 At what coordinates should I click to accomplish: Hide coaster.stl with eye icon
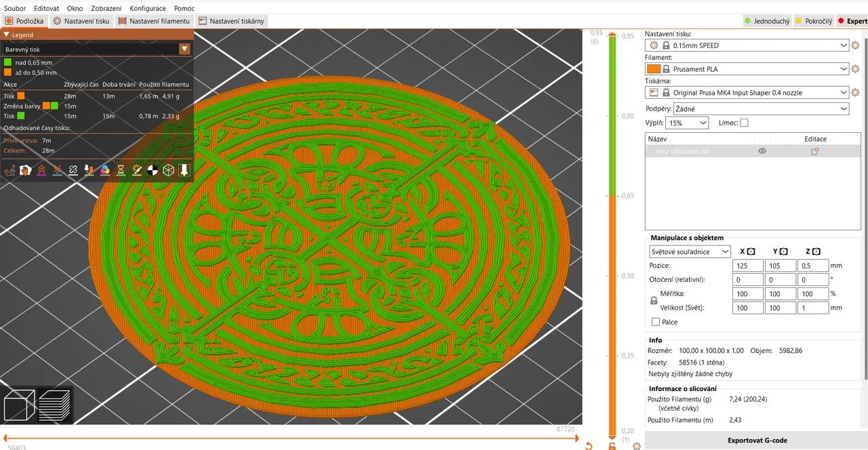762,151
